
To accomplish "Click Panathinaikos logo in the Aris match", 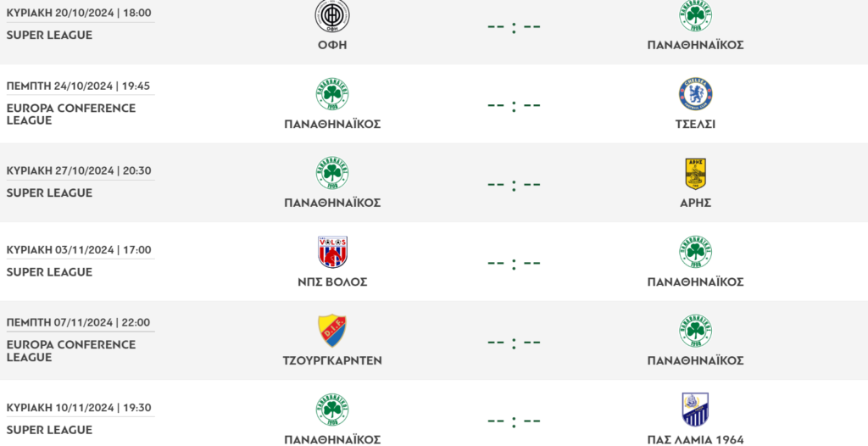I will coord(332,173).
